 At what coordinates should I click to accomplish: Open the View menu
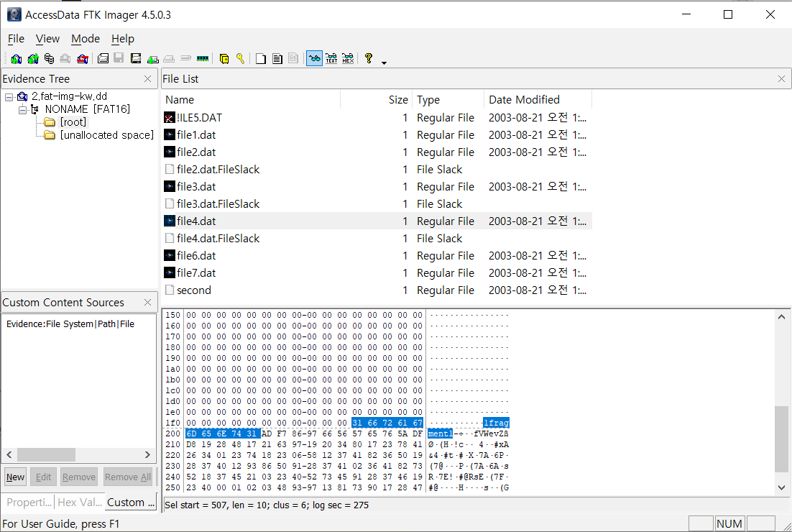(x=47, y=39)
